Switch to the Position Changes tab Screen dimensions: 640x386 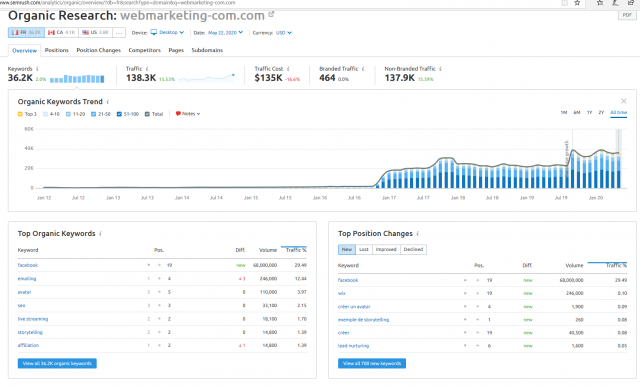click(x=99, y=50)
